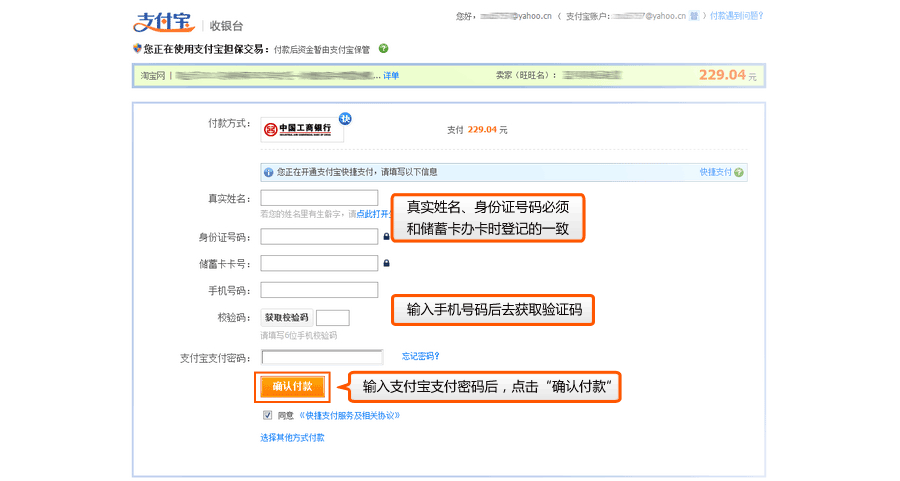Click the 淘宝网 label in order bar
Viewport: 900px width, 481px height.
tap(153, 76)
